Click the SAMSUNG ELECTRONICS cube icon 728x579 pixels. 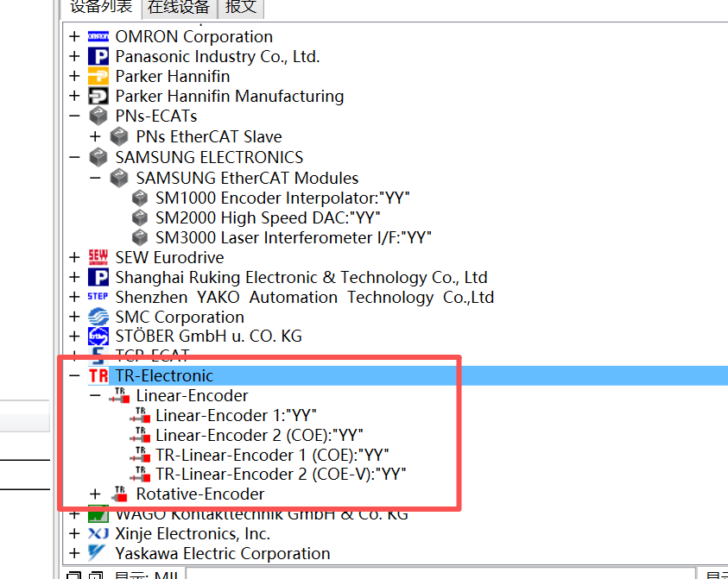pyautogui.click(x=98, y=157)
